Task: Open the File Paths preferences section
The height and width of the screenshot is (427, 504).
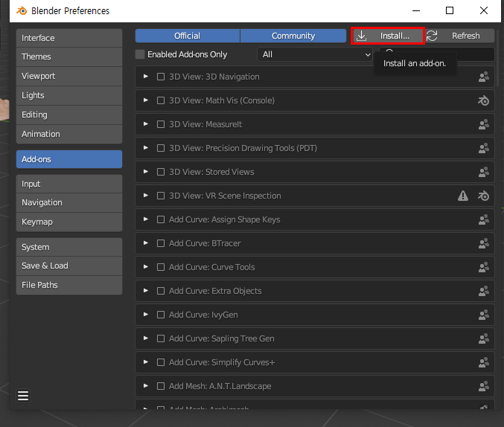Action: 69,285
